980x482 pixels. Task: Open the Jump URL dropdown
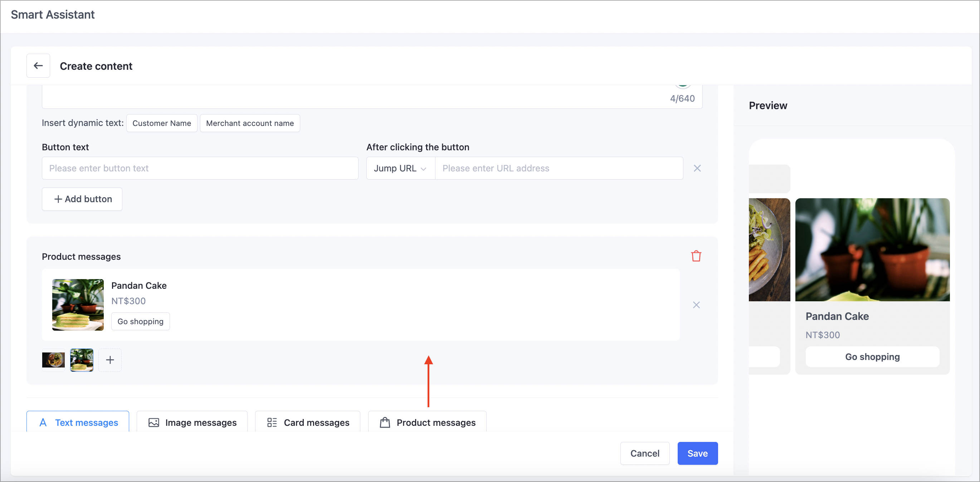point(401,168)
